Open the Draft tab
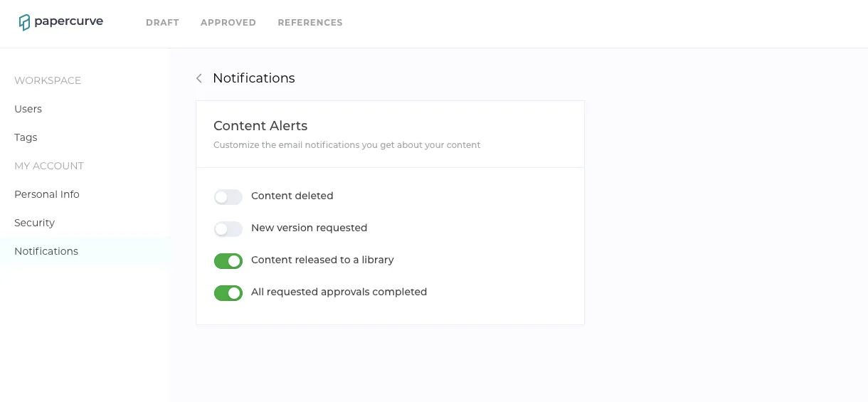 pyautogui.click(x=162, y=23)
